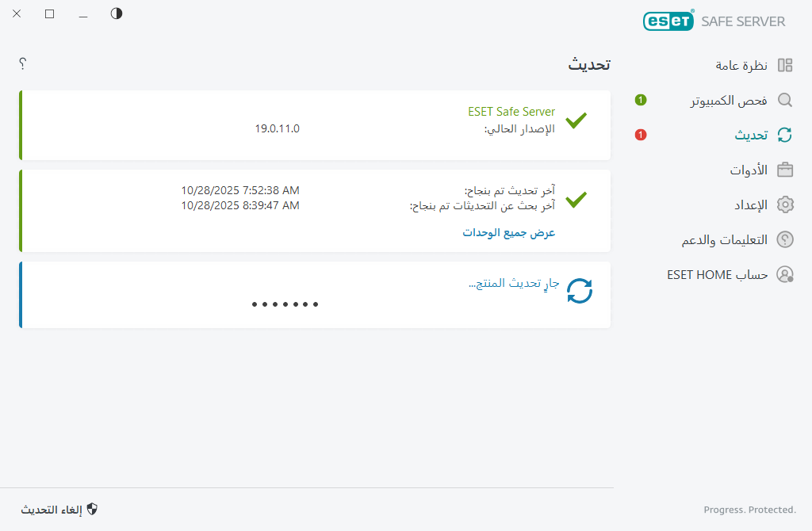Select the تحديث sidebar refresh icon
Image resolution: width=812 pixels, height=531 pixels.
pyautogui.click(x=785, y=135)
